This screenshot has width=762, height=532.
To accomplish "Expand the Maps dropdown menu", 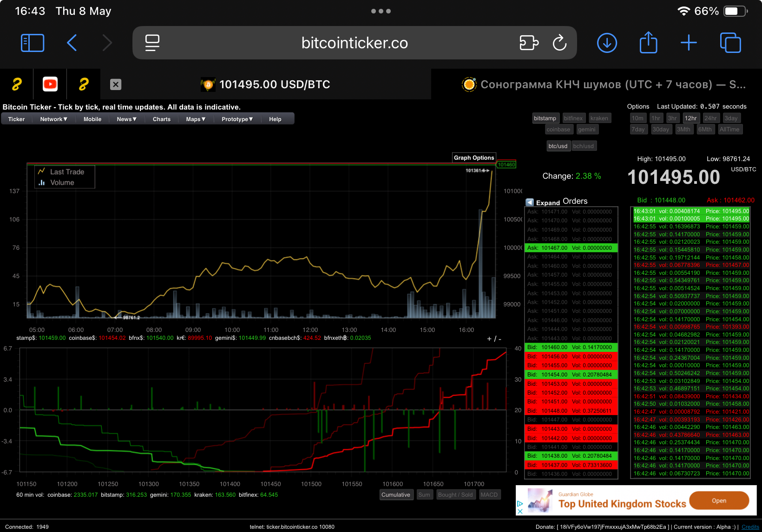I will click(196, 119).
